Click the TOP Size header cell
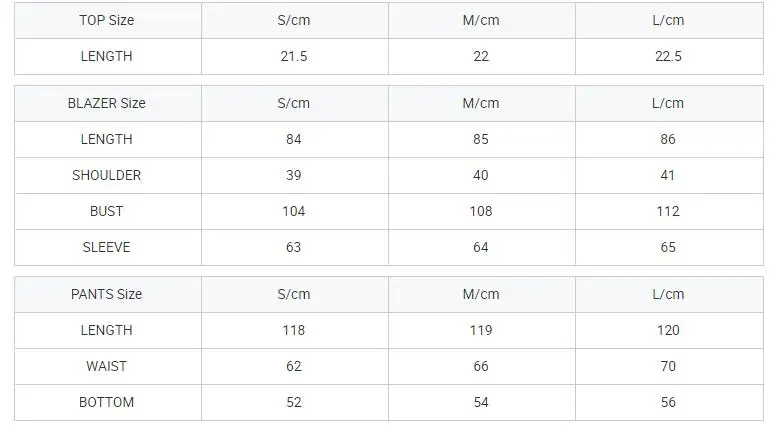 (x=107, y=20)
